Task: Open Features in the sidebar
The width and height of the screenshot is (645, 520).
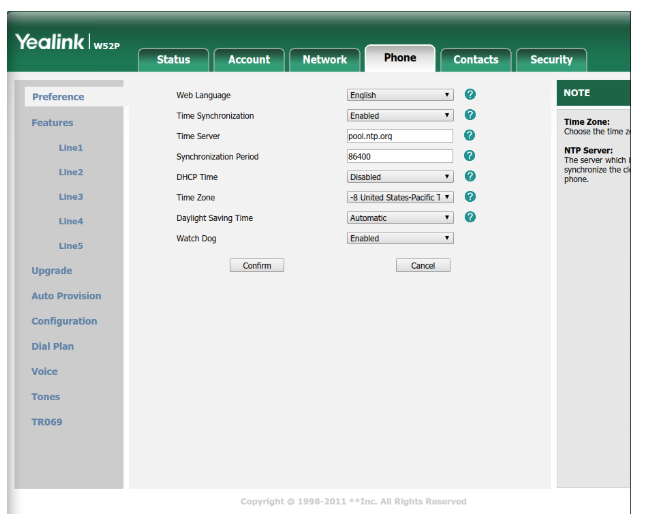Action: click(x=52, y=123)
